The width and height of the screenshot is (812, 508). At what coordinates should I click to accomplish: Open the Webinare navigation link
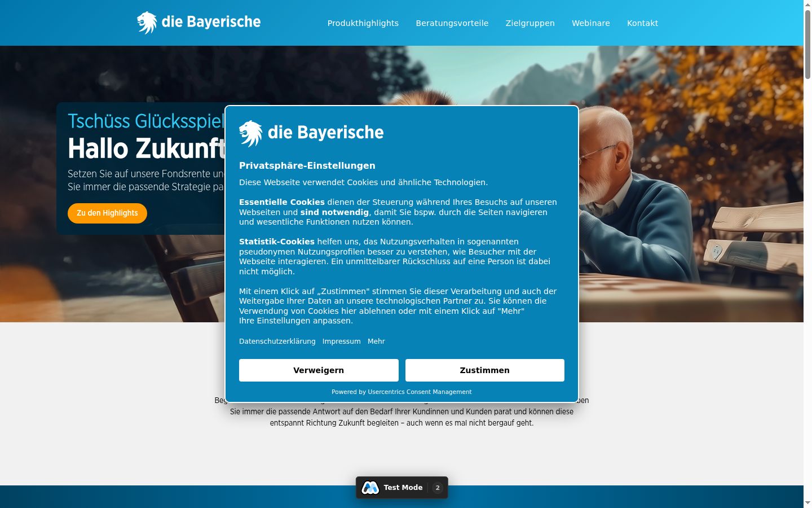[x=591, y=23]
